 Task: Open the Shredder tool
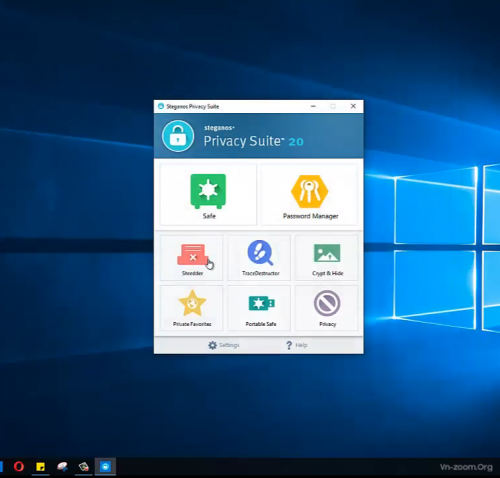192,258
